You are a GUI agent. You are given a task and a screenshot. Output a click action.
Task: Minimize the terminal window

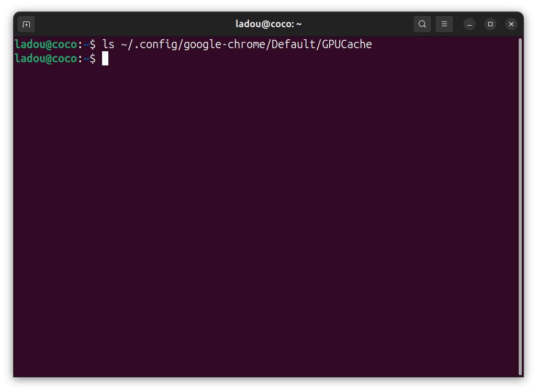pos(469,24)
